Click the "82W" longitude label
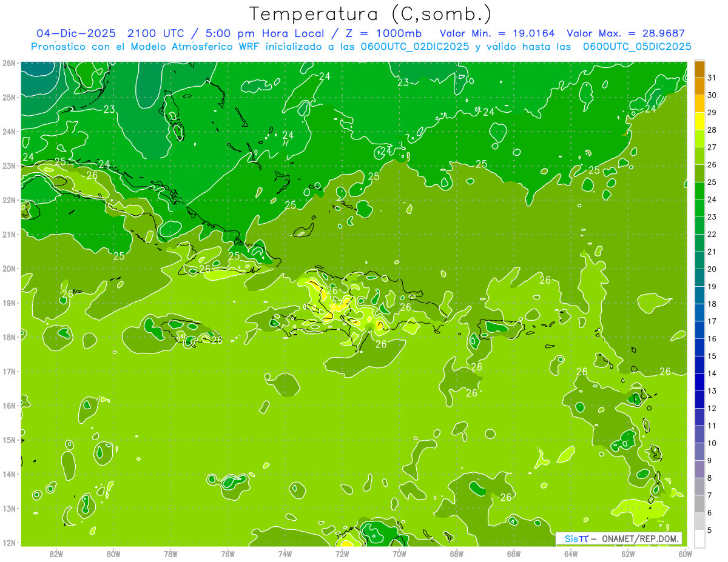 coord(56,554)
